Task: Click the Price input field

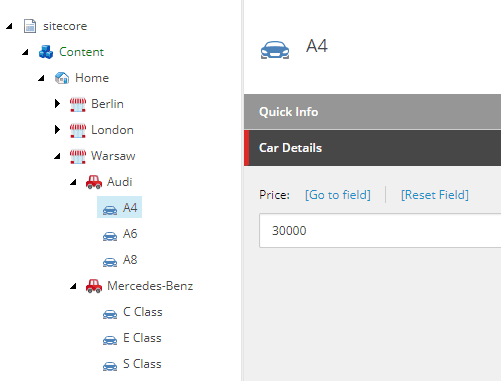Action: point(380,230)
